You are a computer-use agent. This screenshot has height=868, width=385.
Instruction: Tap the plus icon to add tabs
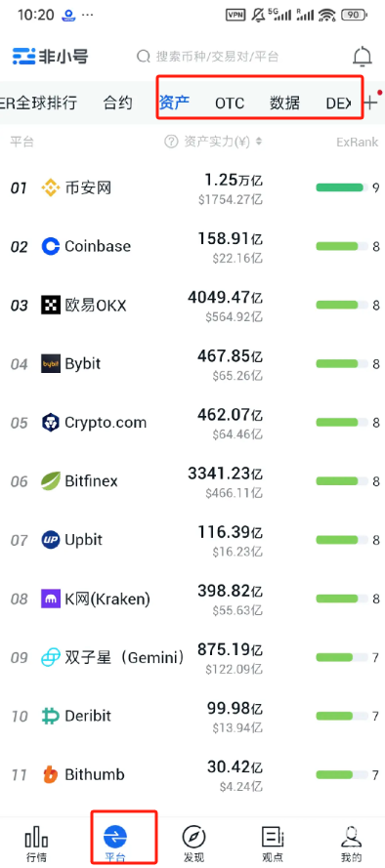tap(371, 103)
